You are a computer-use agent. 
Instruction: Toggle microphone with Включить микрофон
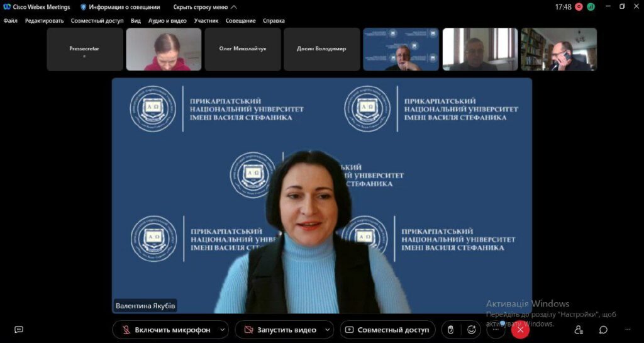click(164, 329)
